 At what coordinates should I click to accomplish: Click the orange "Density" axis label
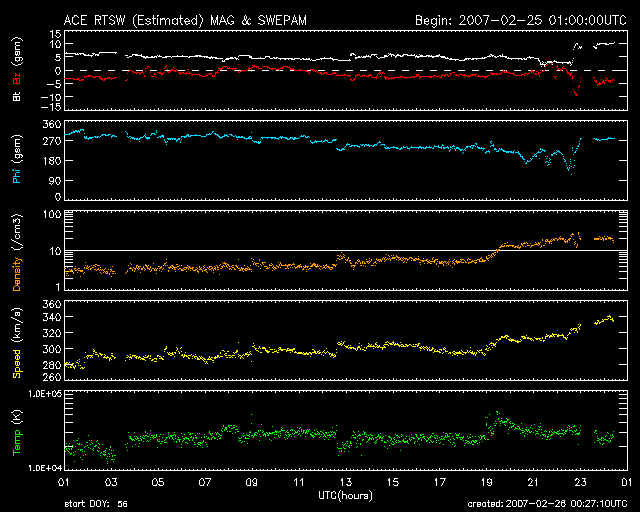point(17,273)
